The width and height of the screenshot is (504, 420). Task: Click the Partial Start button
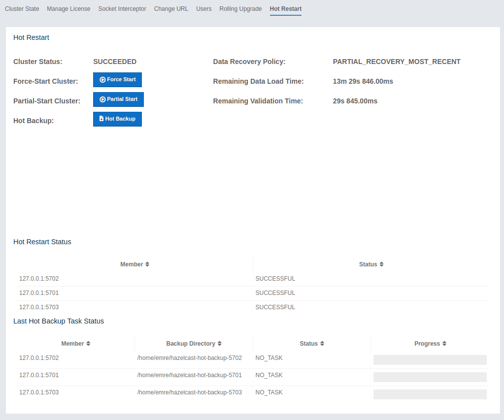coord(118,99)
